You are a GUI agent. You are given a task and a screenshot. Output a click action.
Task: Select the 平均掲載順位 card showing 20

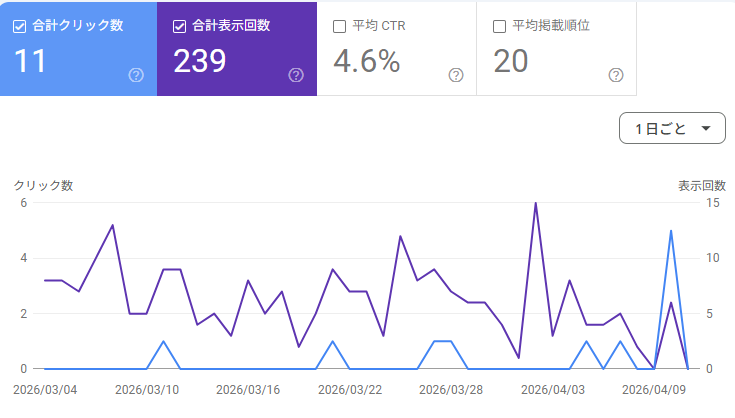(x=556, y=49)
